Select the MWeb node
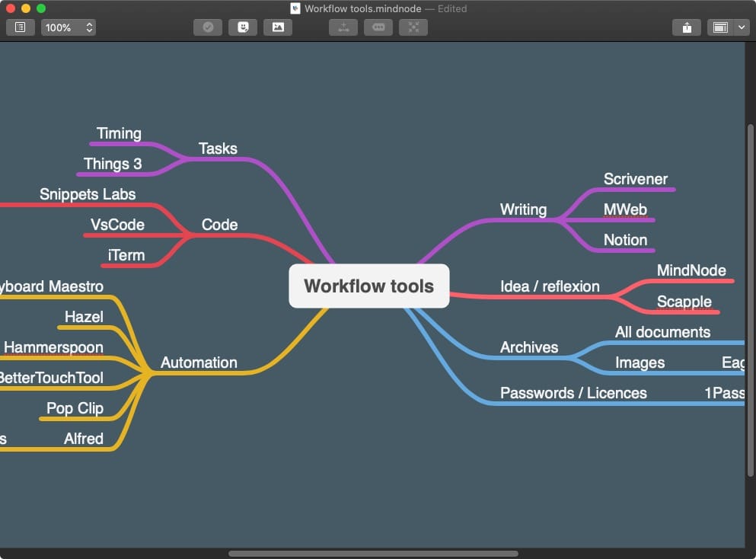Image resolution: width=756 pixels, height=559 pixels. point(625,209)
